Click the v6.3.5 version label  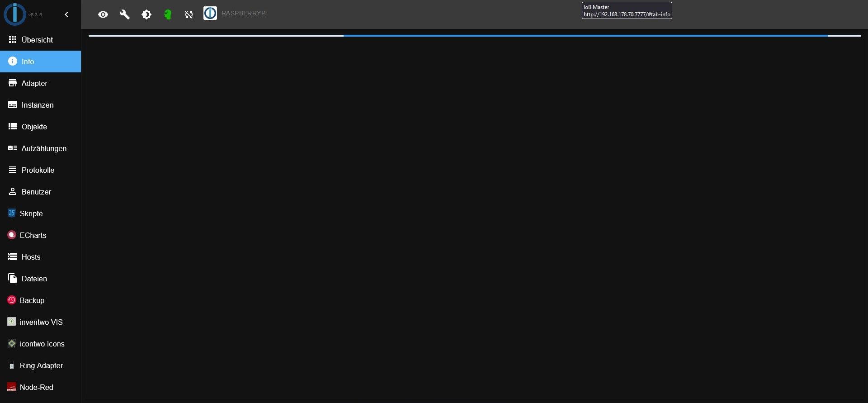[x=35, y=15]
